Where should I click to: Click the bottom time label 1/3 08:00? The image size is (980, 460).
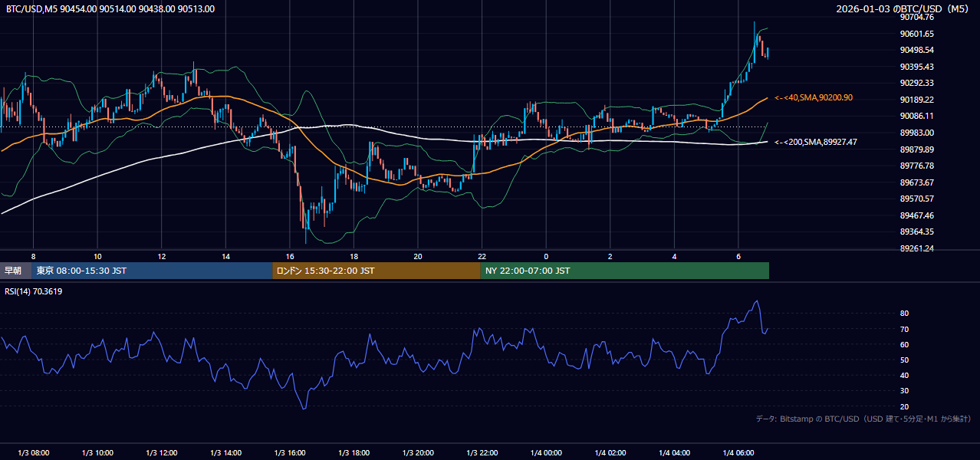pyautogui.click(x=34, y=453)
